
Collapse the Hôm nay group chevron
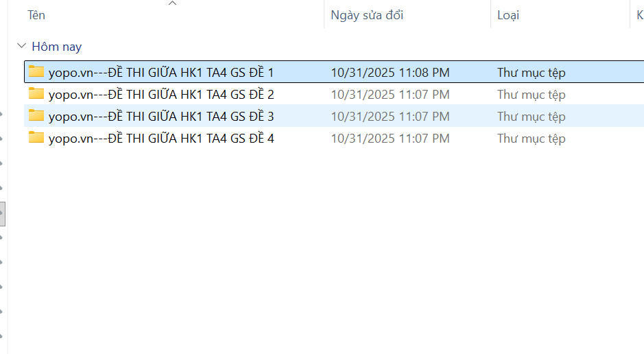point(21,47)
